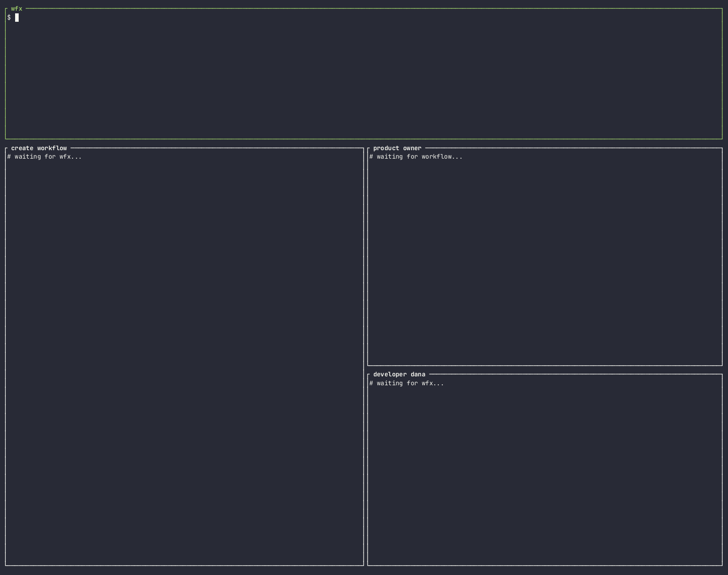
Task: Click the $ prompt in the wfx pane
Action: [x=9, y=17]
